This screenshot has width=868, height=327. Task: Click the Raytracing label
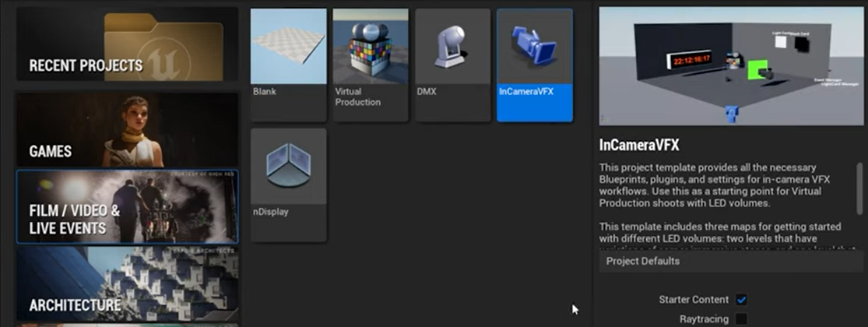click(705, 319)
